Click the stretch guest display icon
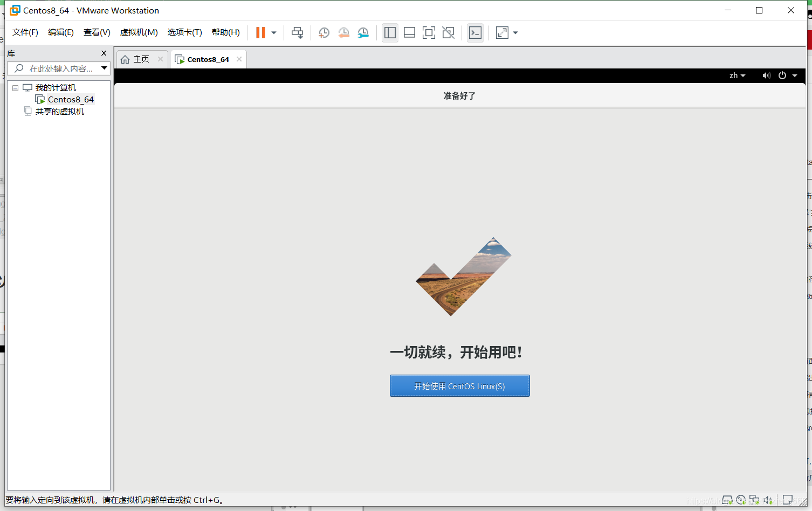The height and width of the screenshot is (511, 812). [502, 33]
